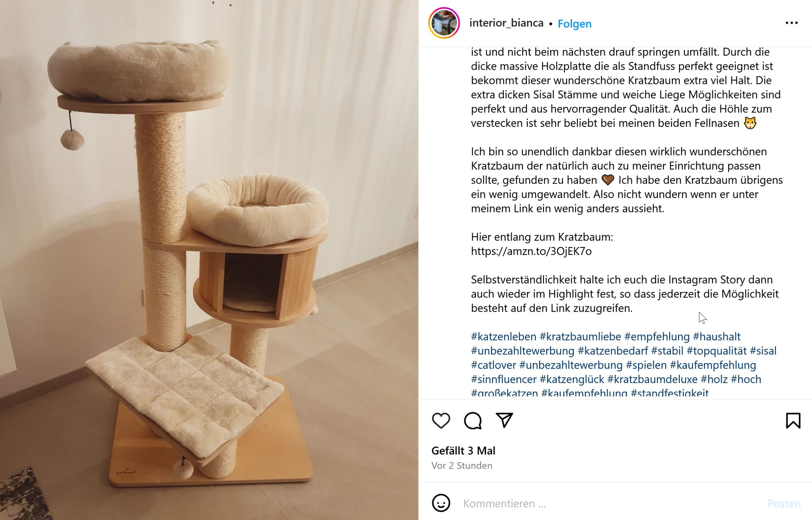
Task: Open comments via speech bubble icon
Action: (473, 421)
